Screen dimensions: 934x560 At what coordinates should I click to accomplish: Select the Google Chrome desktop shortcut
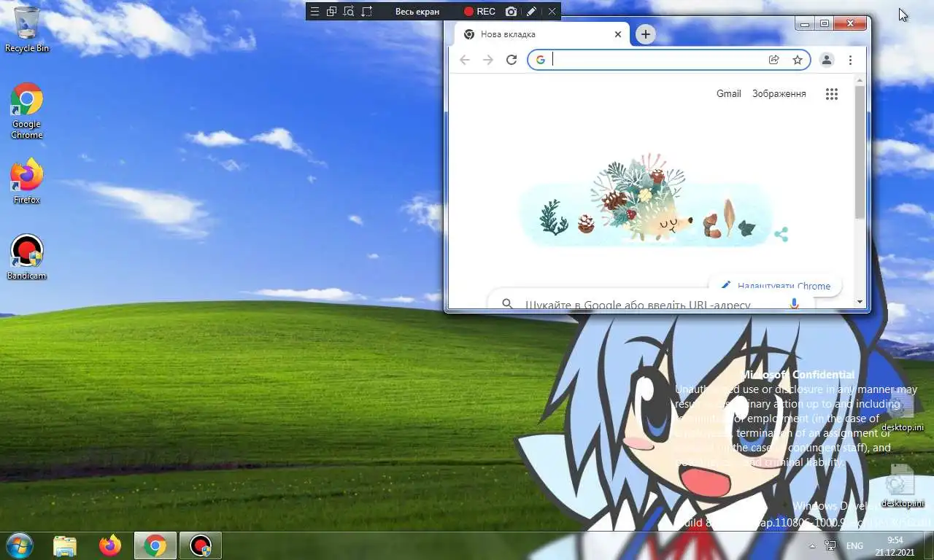pos(26,111)
